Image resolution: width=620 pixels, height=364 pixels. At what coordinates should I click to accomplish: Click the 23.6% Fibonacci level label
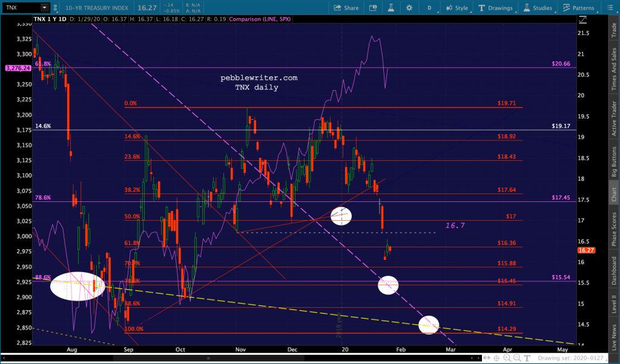click(x=132, y=157)
